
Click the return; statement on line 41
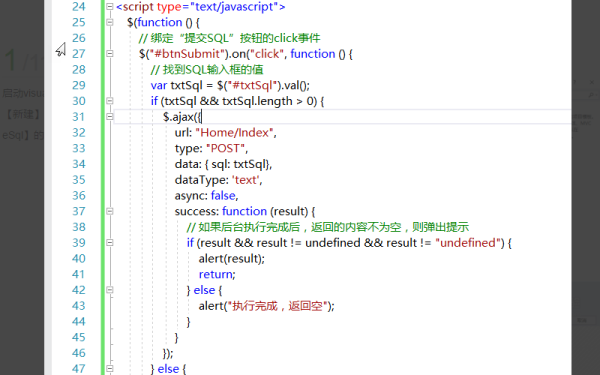click(217, 274)
